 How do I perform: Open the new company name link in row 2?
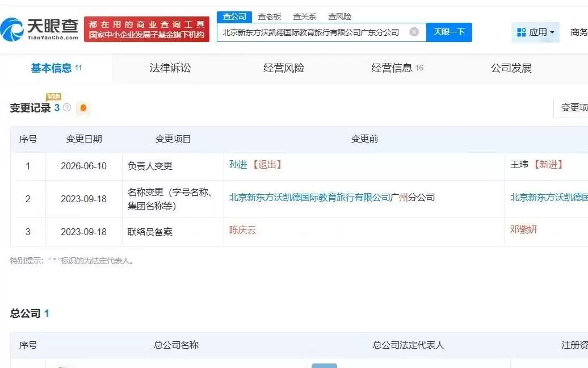point(549,197)
